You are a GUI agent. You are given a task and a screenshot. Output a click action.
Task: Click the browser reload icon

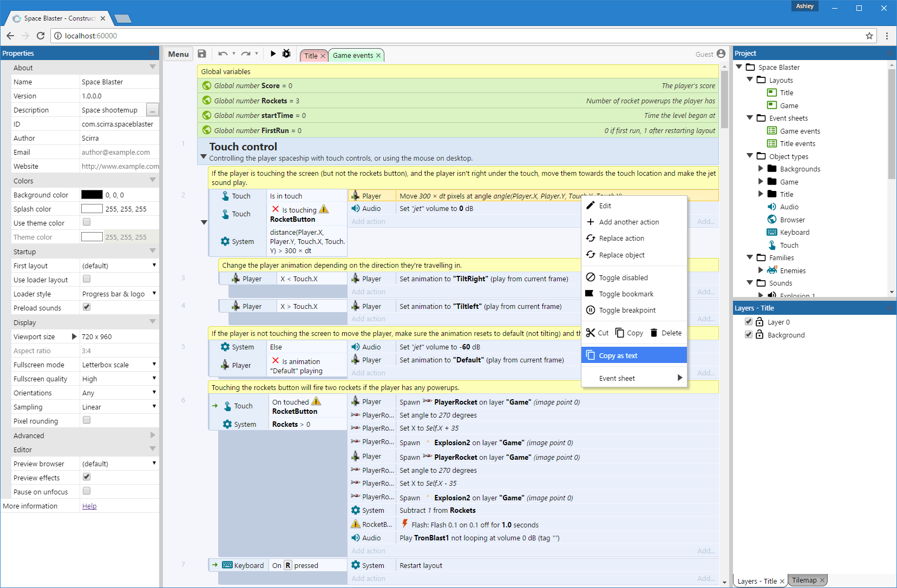[x=41, y=36]
